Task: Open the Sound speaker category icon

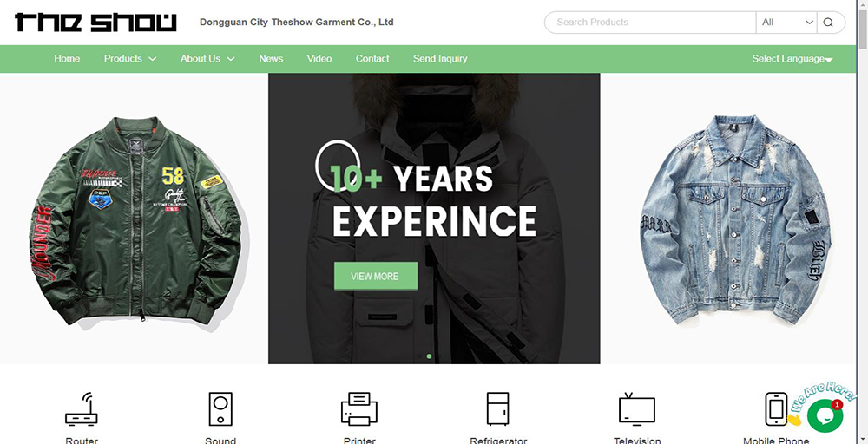Action: click(220, 409)
